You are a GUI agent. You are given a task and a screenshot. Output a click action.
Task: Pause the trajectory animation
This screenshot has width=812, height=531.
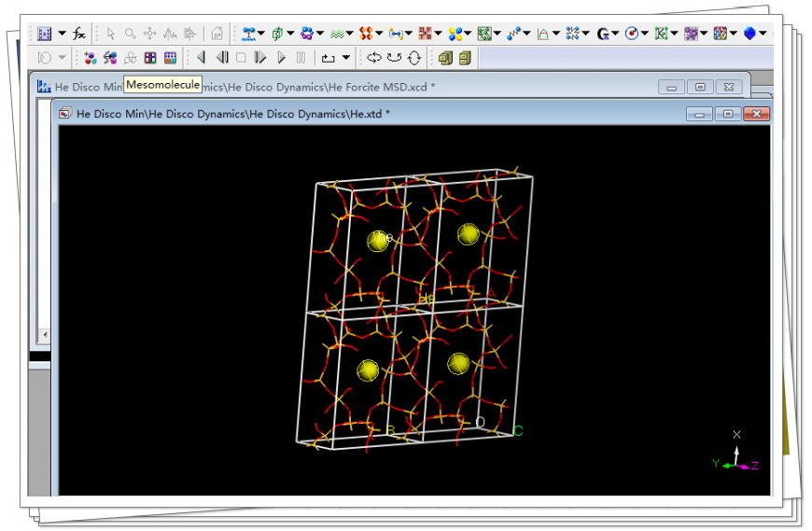[301, 58]
